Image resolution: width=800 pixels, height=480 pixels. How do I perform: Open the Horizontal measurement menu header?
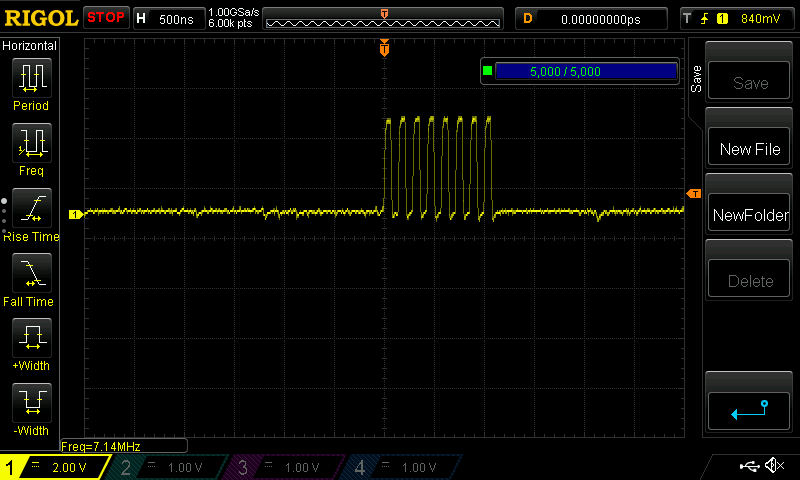tap(30, 46)
